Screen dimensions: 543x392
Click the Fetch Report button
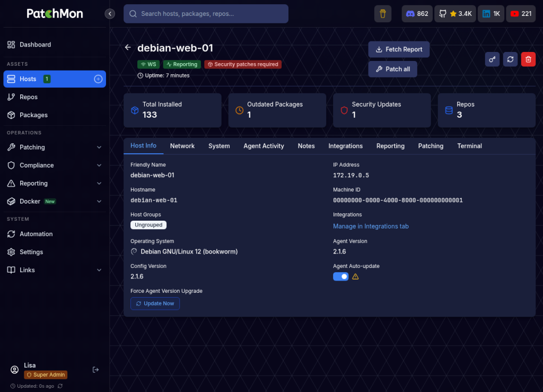pos(399,49)
